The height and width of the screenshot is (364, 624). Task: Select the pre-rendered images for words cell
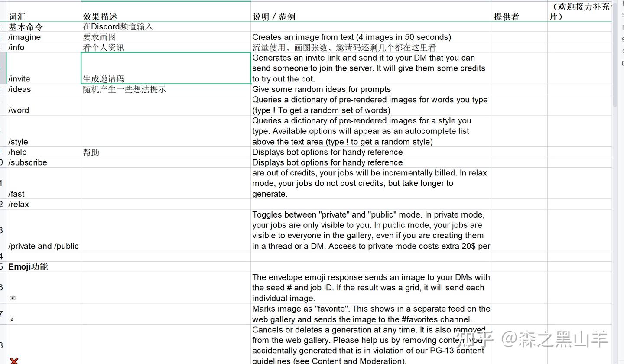coord(371,105)
